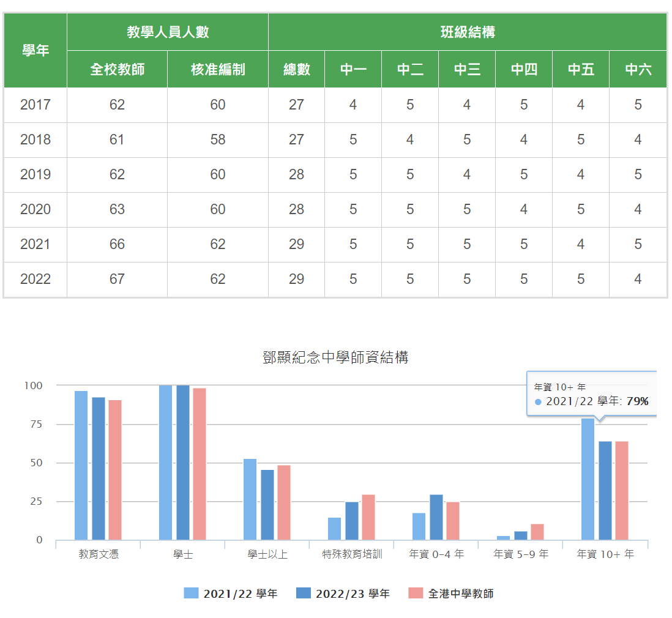Click 總數 value 27 in 2017 row
672x618 pixels.
(297, 105)
